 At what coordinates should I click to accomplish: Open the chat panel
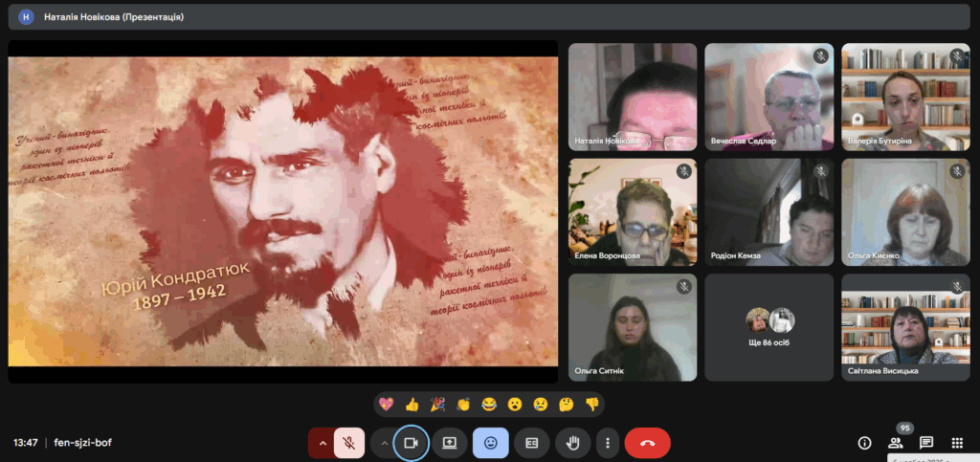926,443
